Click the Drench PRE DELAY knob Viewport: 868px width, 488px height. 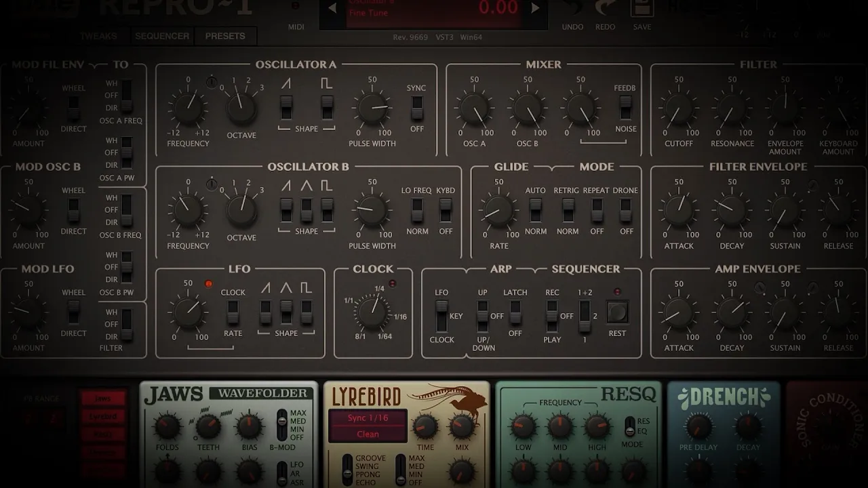(698, 427)
